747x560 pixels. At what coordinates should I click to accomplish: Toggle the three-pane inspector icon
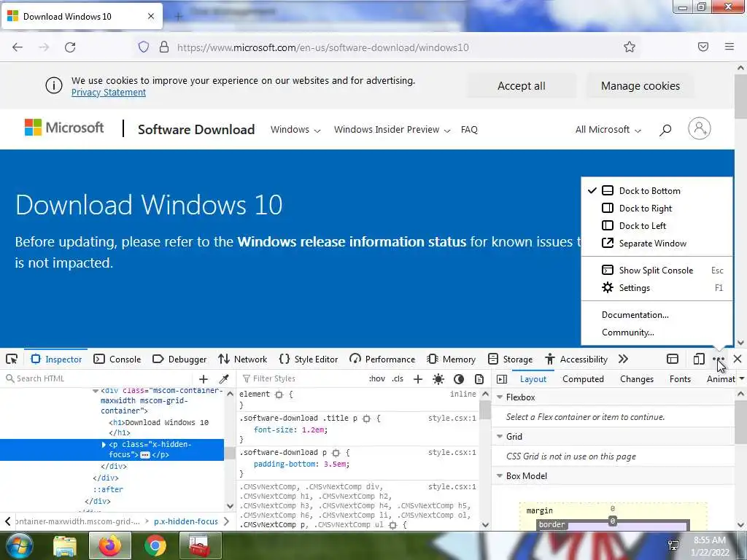click(502, 379)
